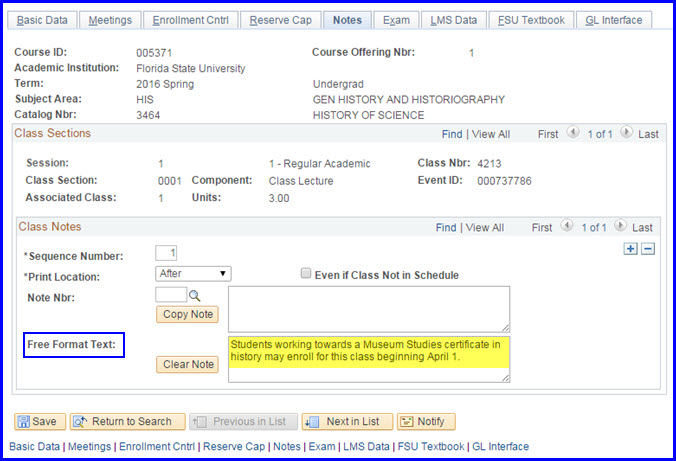Click First link in Class Notes header
Viewport: 676px width, 461px height.
click(x=542, y=228)
